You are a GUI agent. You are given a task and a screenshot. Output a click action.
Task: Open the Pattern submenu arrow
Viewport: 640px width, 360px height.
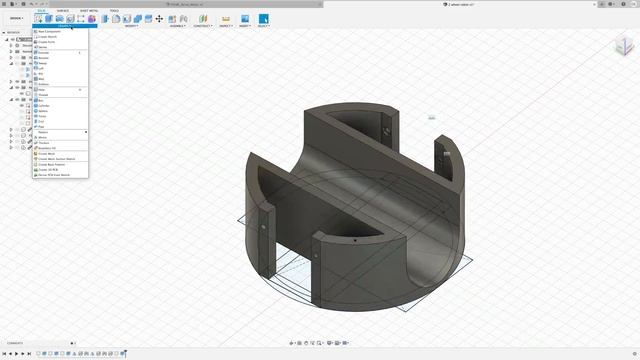[x=86, y=132]
